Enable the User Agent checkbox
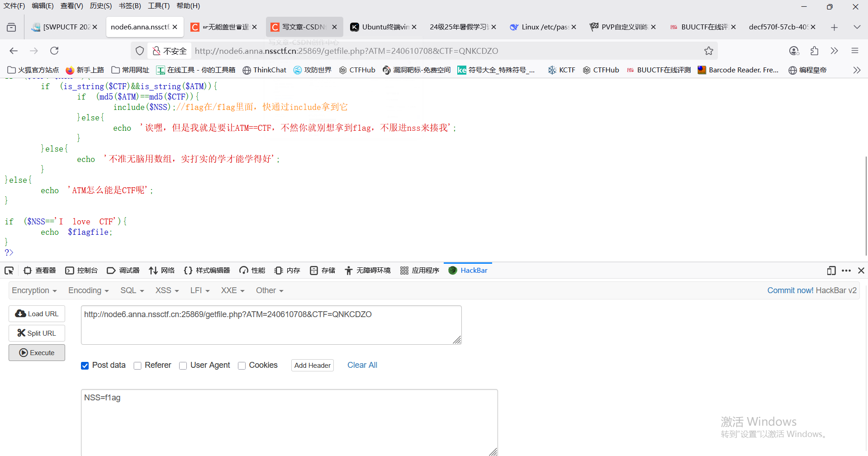 (183, 366)
